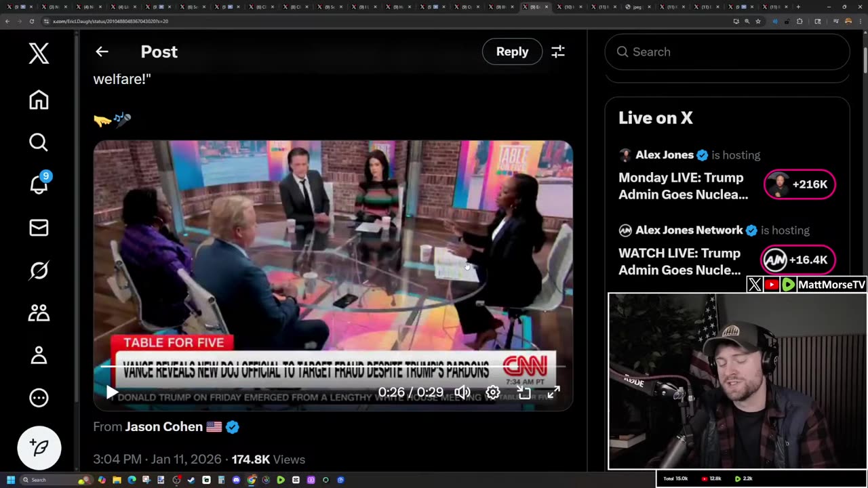The image size is (868, 488).
Task: Open 'WATCH LIVE: Trump Admin Goes Nucle...' broadcast
Action: click(680, 261)
